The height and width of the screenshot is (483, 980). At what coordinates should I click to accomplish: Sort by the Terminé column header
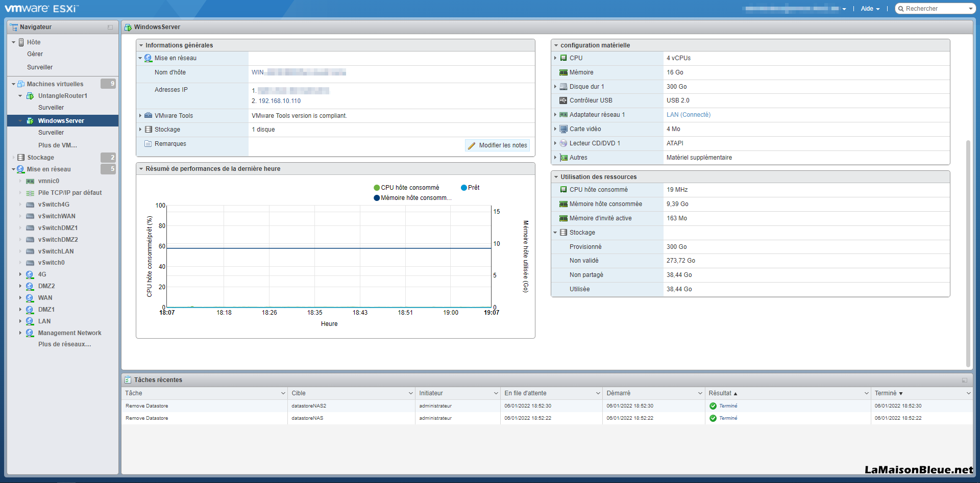click(886, 393)
